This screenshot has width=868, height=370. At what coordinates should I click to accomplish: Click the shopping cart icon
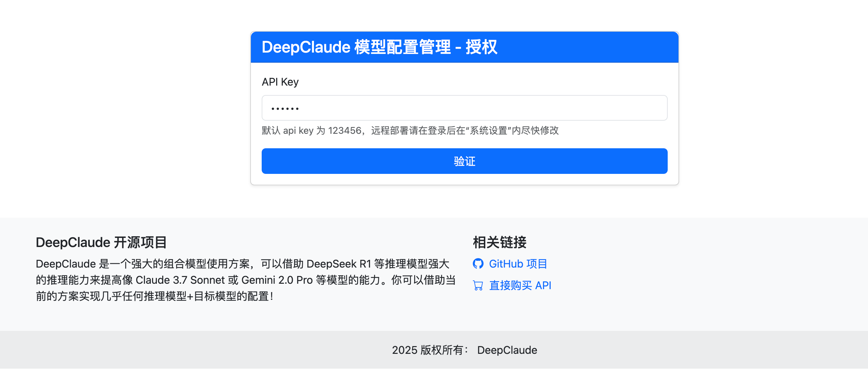pyautogui.click(x=478, y=285)
